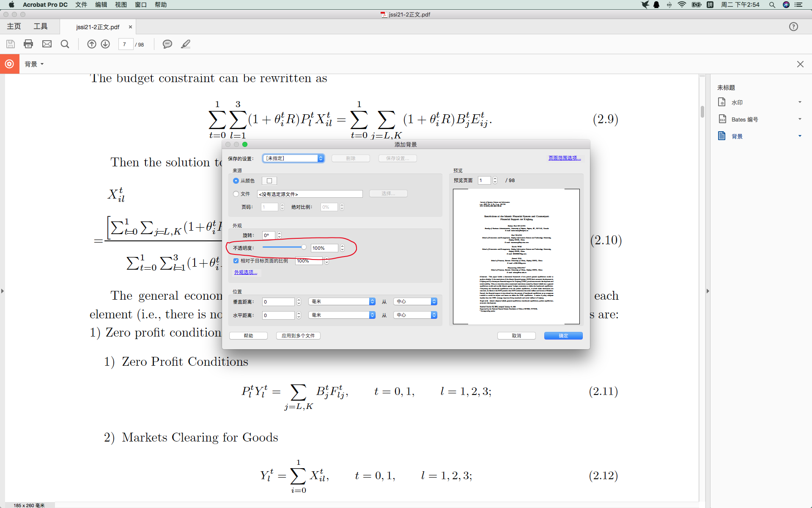Image resolution: width=812 pixels, height=508 pixels.
Task: Click the search magnifier toolbar icon
Action: click(x=65, y=44)
